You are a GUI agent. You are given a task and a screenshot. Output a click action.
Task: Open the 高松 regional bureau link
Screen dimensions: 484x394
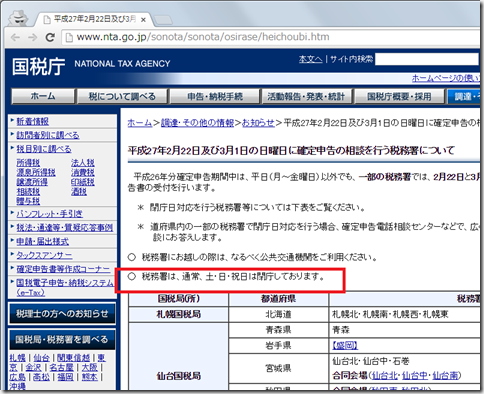click(x=42, y=377)
